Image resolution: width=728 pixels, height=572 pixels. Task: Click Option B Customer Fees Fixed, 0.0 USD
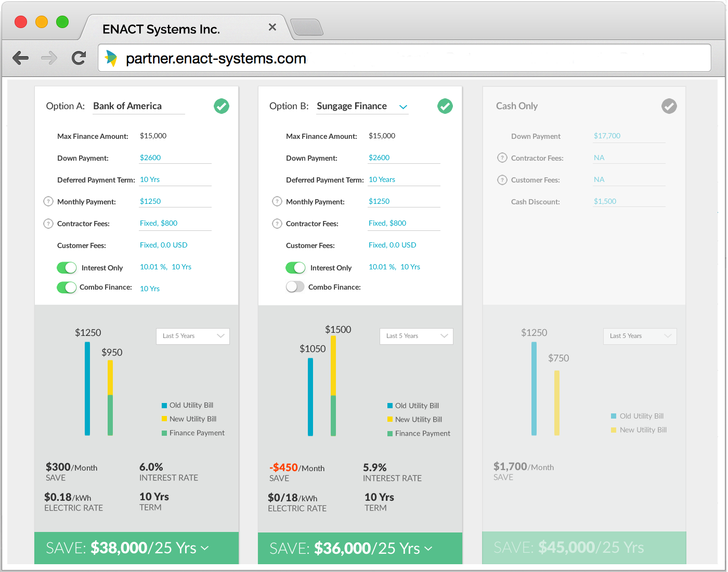393,245
